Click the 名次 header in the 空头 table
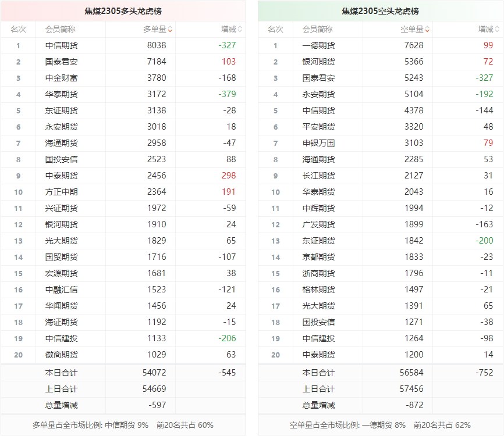Screen dimensions: 504x436 tap(275, 29)
